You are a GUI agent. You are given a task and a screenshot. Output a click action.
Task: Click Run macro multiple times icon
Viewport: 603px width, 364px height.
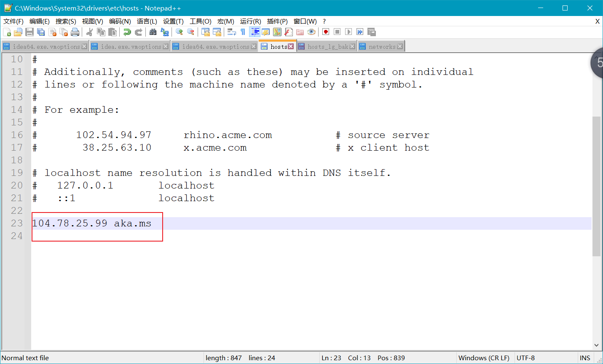(360, 32)
